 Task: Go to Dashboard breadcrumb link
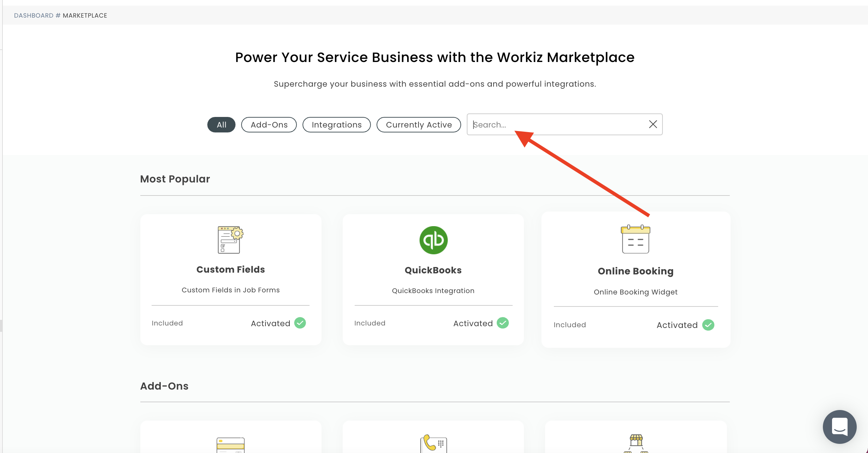[33, 15]
